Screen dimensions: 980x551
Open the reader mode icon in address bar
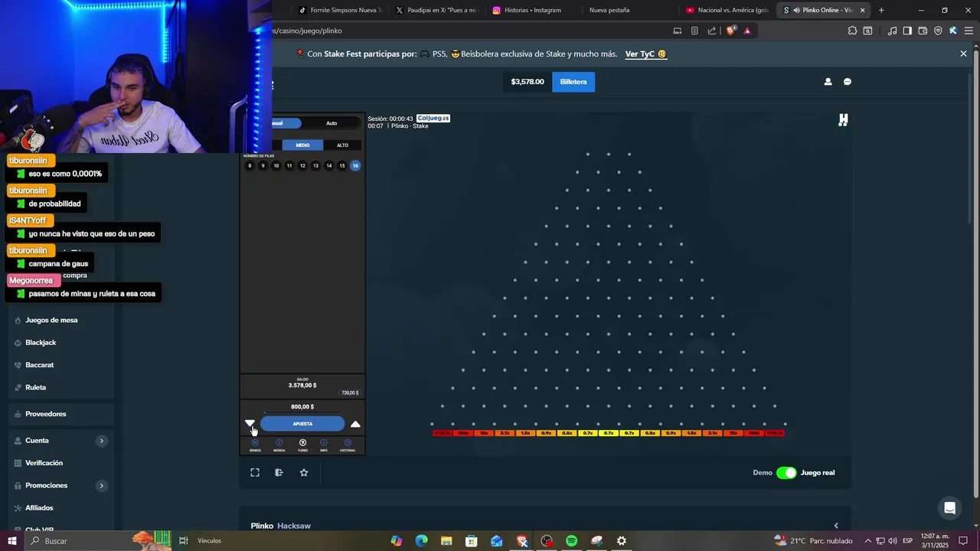pos(694,31)
